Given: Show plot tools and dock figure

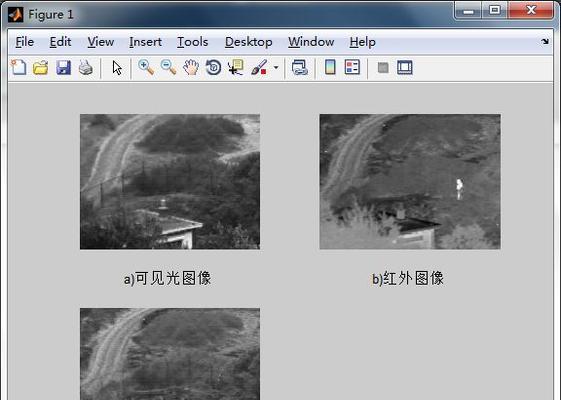Looking at the screenshot, I should [x=405, y=67].
